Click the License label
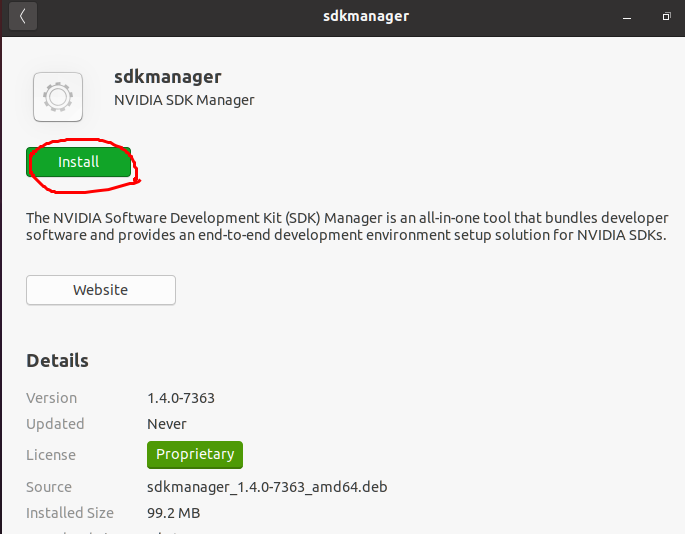This screenshot has width=685, height=534. (x=51, y=455)
